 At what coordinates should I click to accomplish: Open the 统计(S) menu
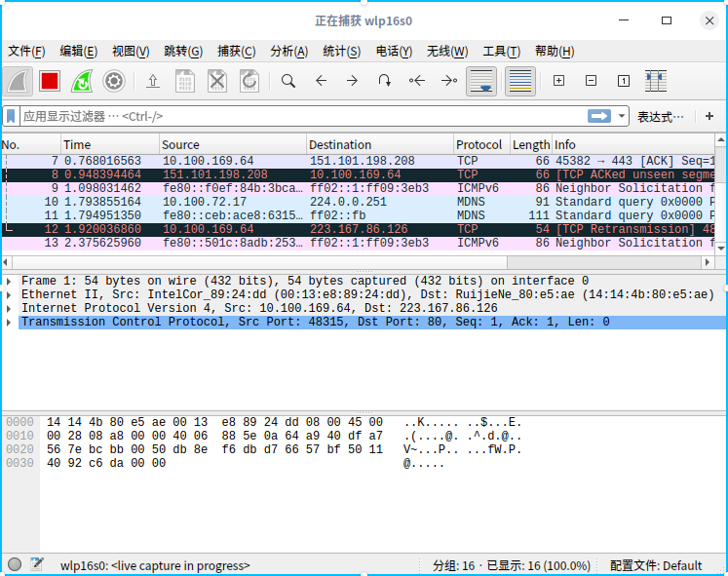[341, 51]
